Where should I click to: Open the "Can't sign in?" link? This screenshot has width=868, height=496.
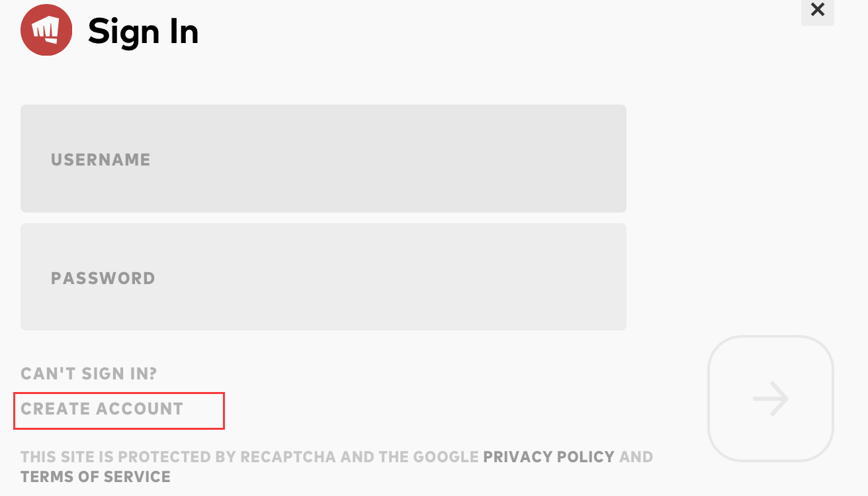click(89, 373)
